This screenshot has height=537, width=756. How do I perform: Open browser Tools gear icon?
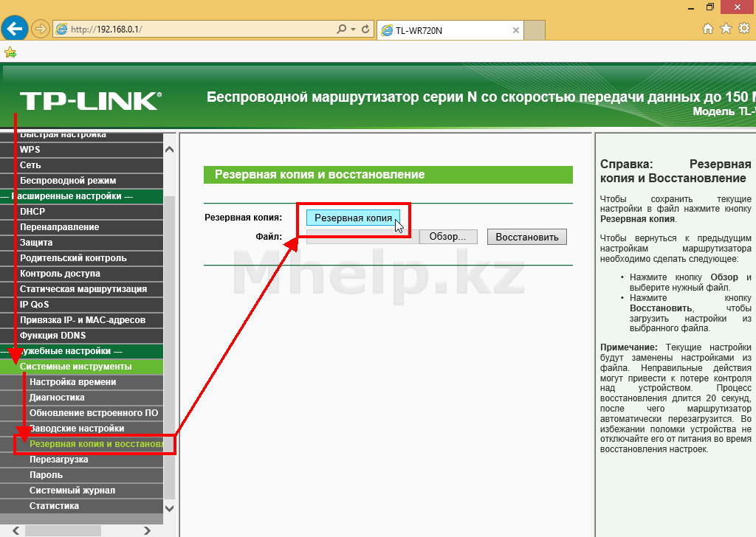pos(744,29)
